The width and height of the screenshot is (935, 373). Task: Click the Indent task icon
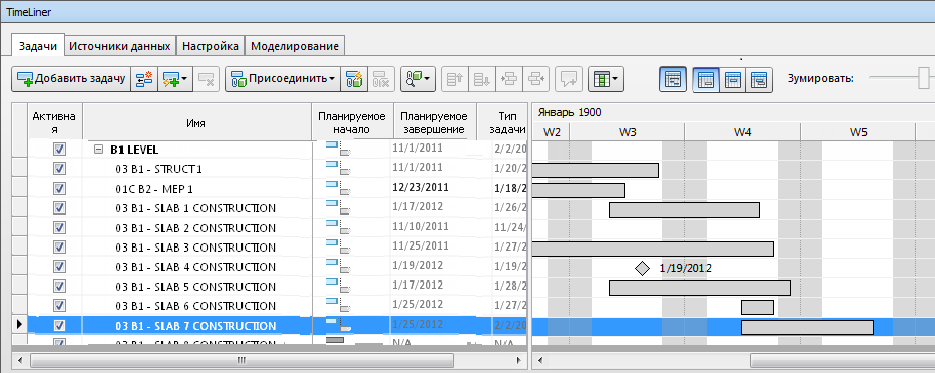(509, 79)
